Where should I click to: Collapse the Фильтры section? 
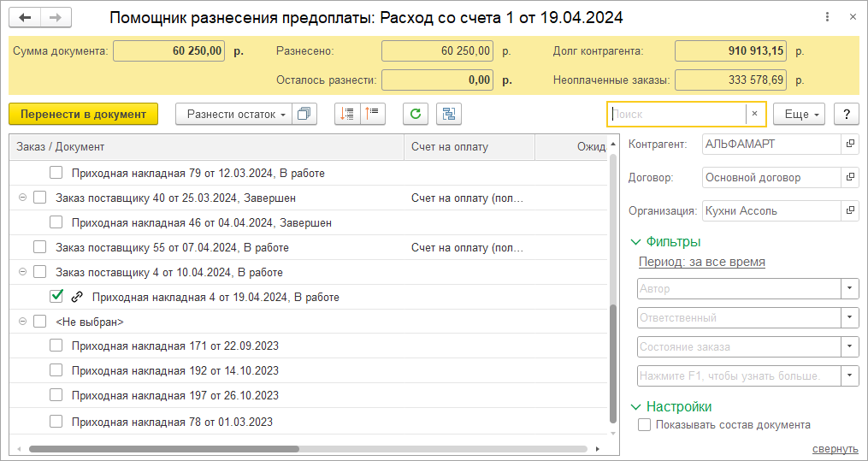coord(635,242)
